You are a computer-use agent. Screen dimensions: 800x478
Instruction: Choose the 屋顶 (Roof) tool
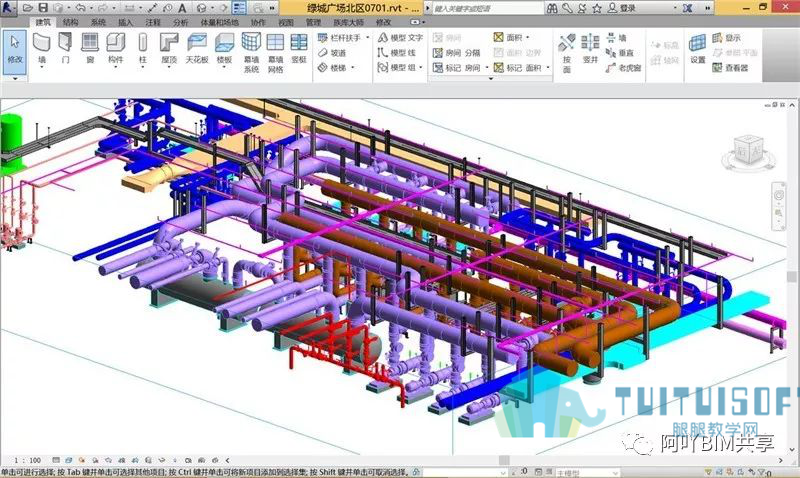pos(168,49)
